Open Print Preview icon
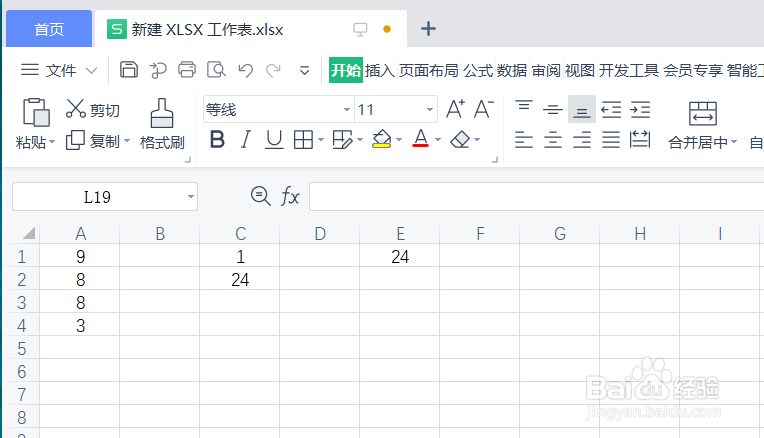 click(x=216, y=70)
